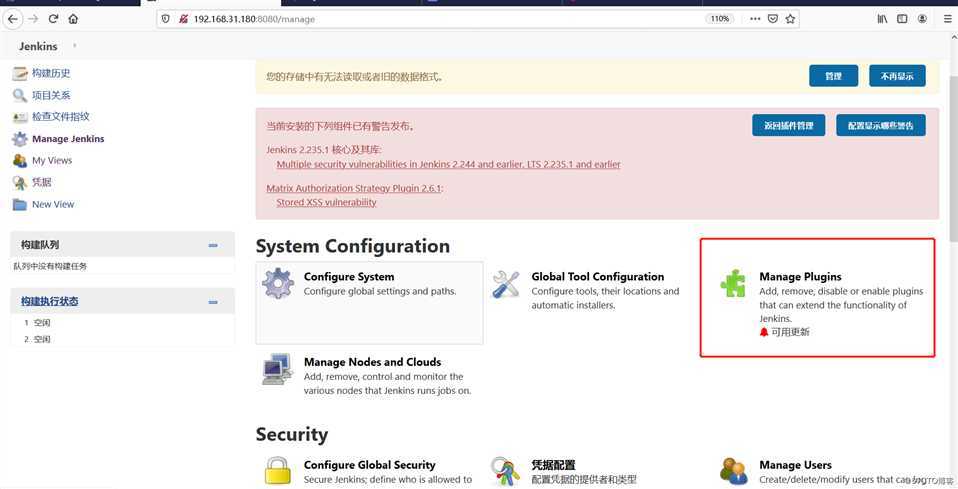Image resolution: width=958 pixels, height=489 pixels.
Task: Click the Configure System gear icon
Action: point(278,284)
